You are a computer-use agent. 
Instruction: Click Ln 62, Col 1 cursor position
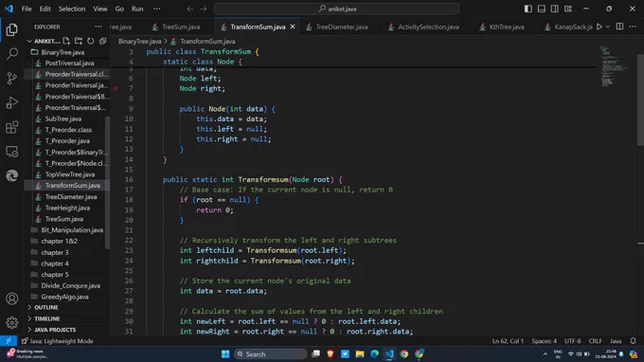[508, 341]
